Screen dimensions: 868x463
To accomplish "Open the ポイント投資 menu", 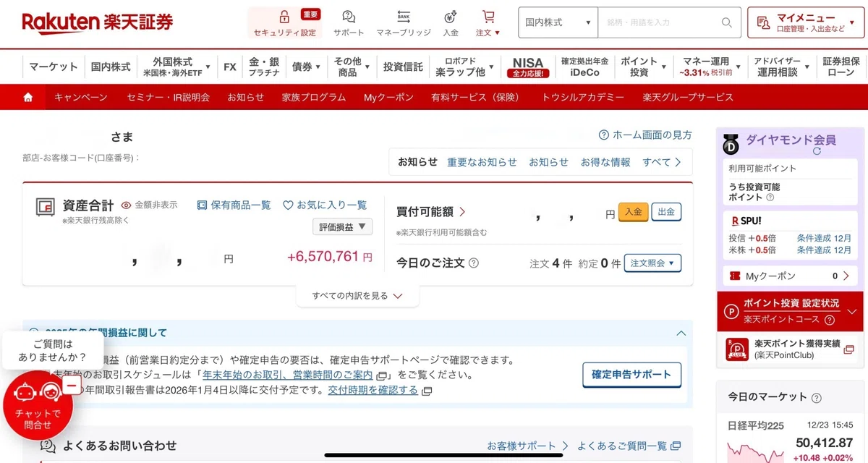I will (x=643, y=67).
